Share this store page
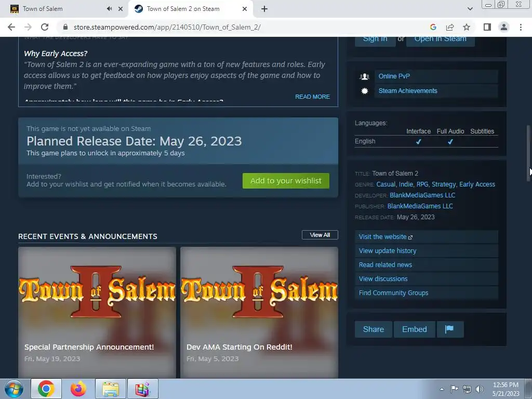532x399 pixels. click(373, 329)
